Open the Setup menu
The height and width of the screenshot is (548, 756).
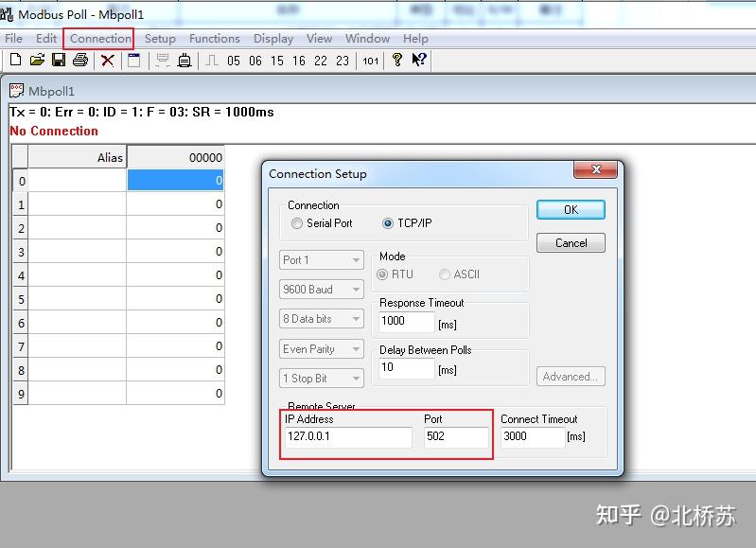(160, 39)
